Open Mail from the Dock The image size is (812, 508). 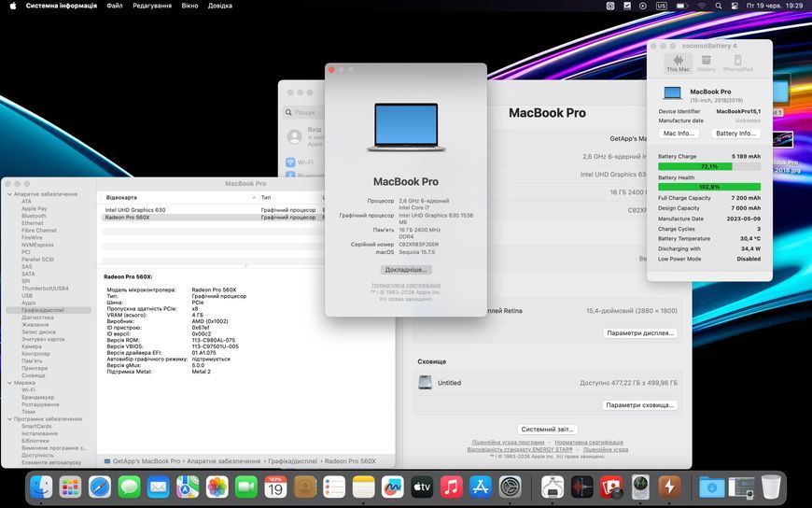(159, 487)
